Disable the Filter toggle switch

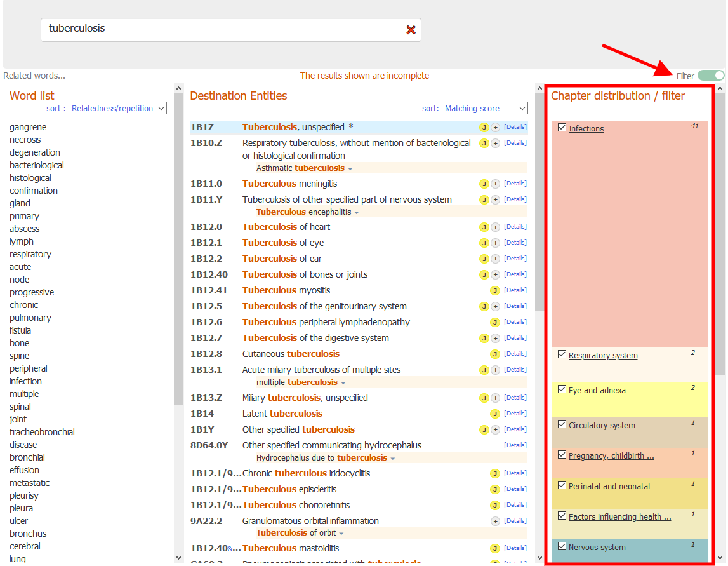(x=710, y=76)
